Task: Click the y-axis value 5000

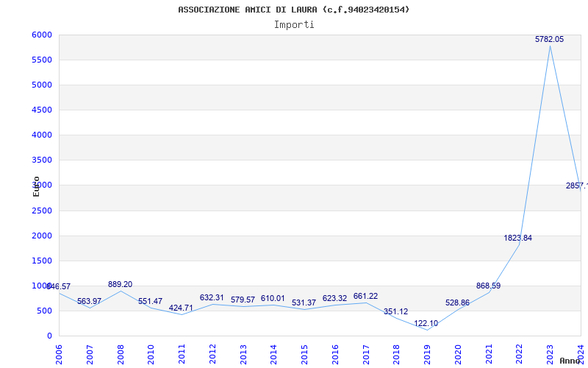Action: (42, 85)
